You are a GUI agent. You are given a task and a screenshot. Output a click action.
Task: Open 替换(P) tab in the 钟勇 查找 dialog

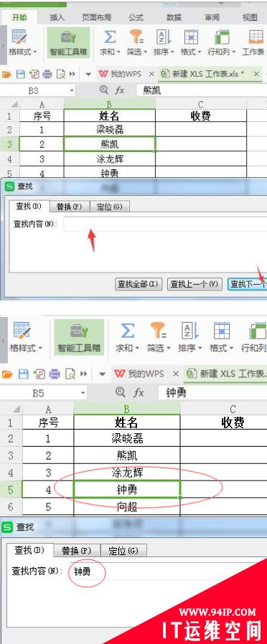76,550
